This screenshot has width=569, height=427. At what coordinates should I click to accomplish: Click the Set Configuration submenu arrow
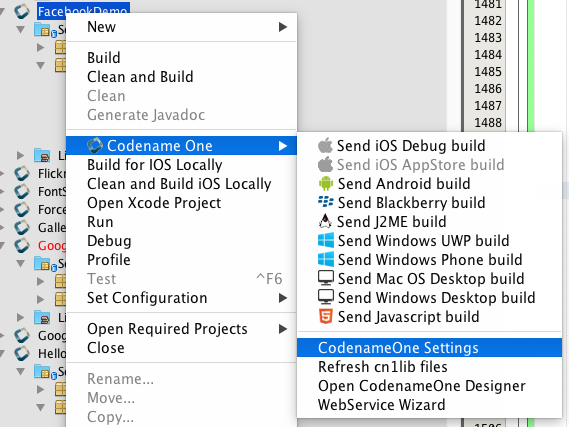tap(283, 298)
